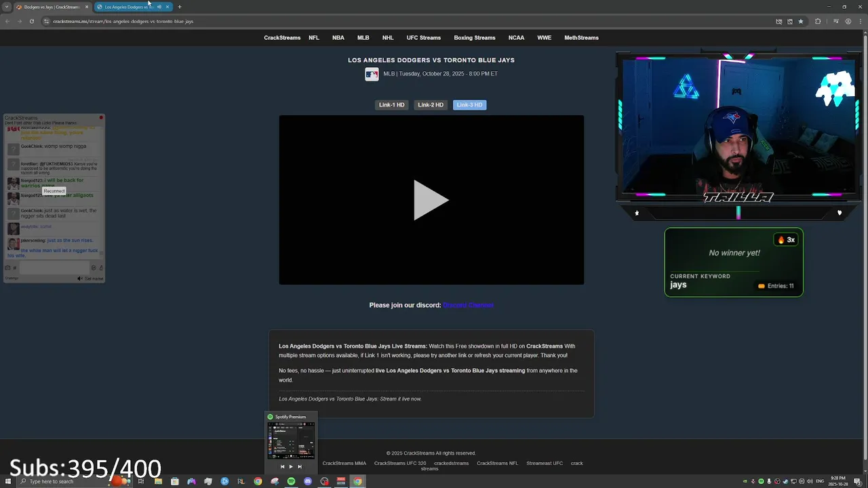The image size is (868, 488).
Task: Click the Set name option in the chat
Action: coord(94,279)
